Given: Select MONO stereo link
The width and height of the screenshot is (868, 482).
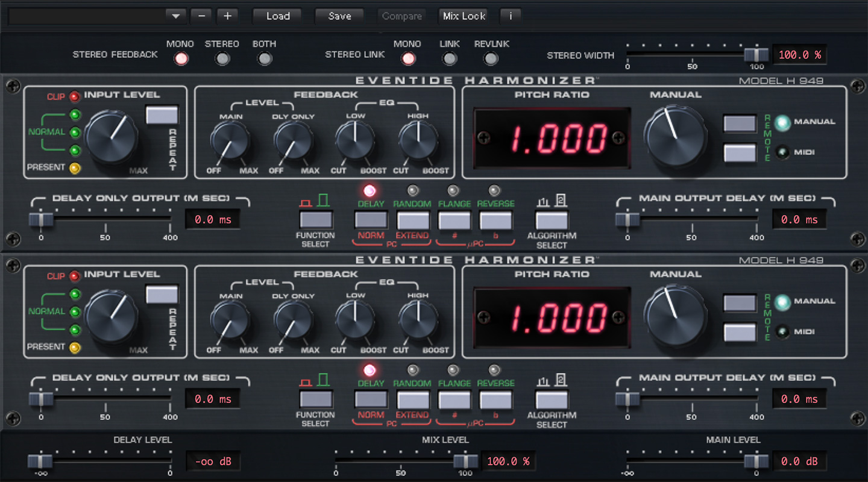Looking at the screenshot, I should pyautogui.click(x=408, y=58).
